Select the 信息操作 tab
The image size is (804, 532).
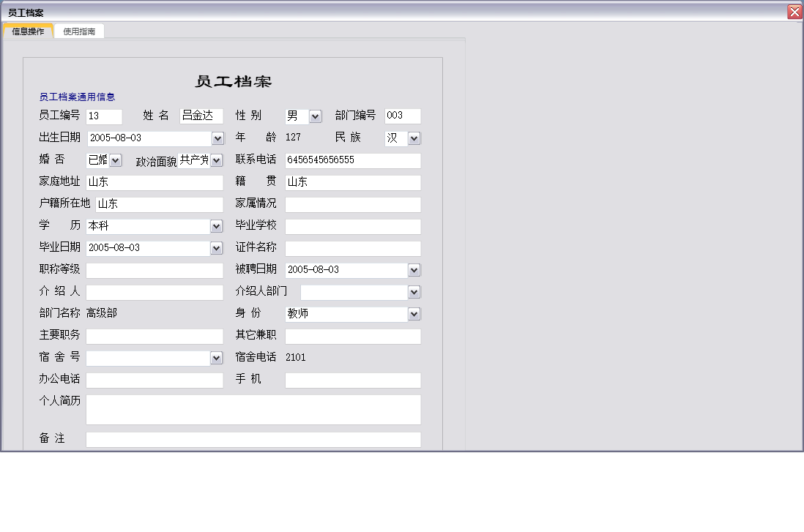point(27,31)
